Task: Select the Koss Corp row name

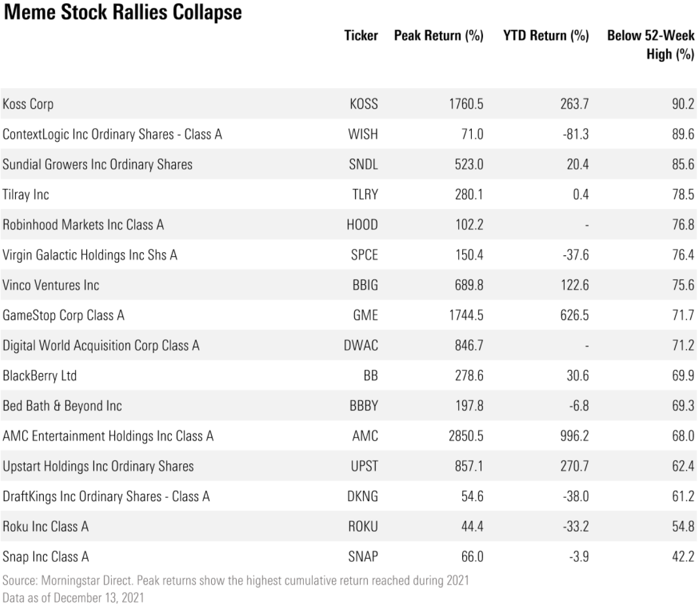Action: tap(28, 104)
